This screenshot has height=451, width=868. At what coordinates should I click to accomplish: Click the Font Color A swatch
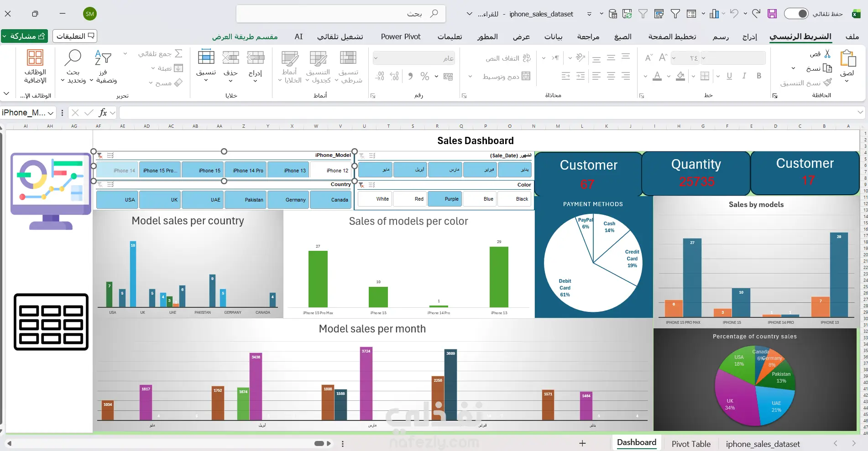pyautogui.click(x=657, y=76)
